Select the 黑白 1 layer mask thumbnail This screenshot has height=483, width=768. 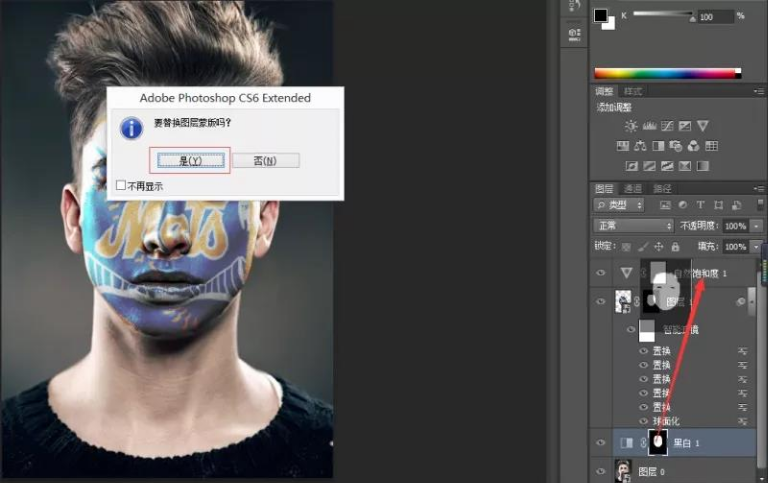point(658,442)
